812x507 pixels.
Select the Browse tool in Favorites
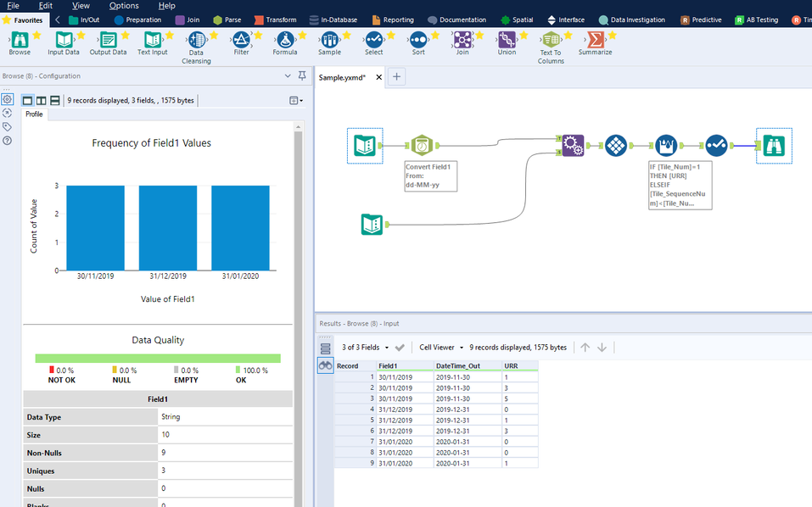tap(19, 40)
